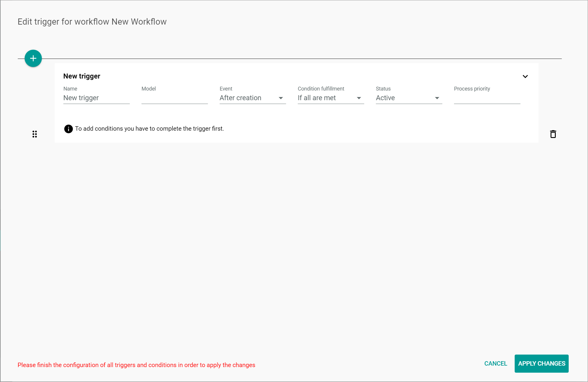This screenshot has width=588, height=382.
Task: Add a new trigger with plus button
Action: click(33, 58)
